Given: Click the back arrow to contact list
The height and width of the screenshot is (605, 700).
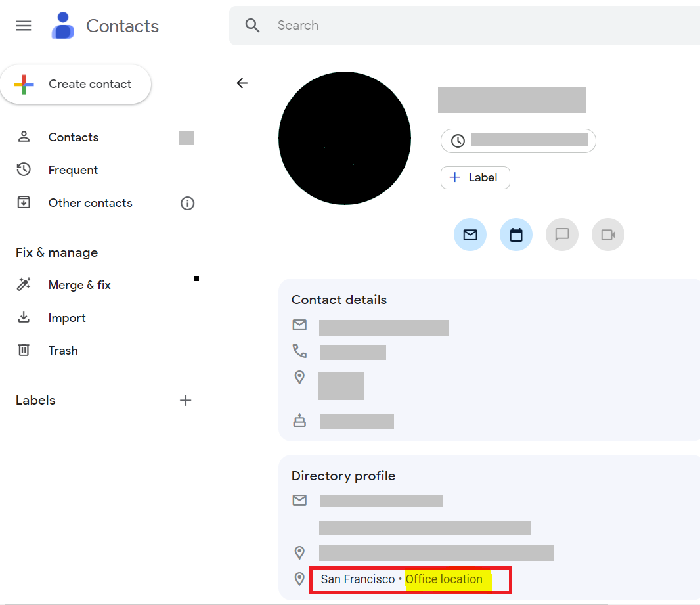Looking at the screenshot, I should pos(242,83).
